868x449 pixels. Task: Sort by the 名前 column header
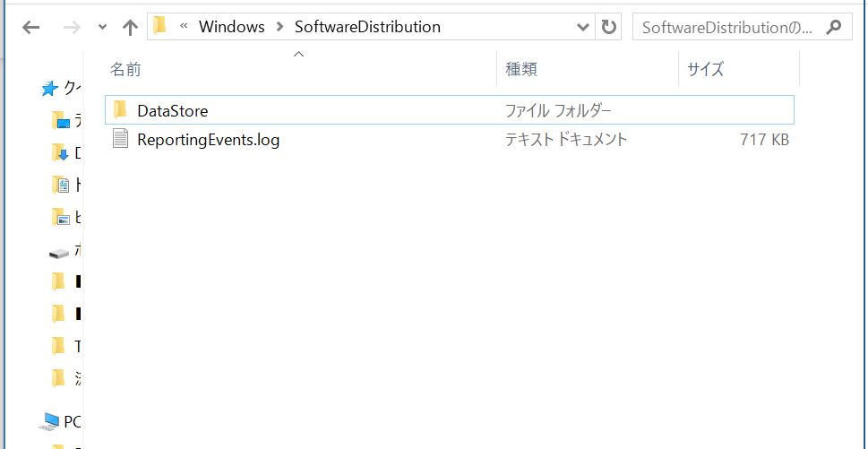pyautogui.click(x=125, y=69)
